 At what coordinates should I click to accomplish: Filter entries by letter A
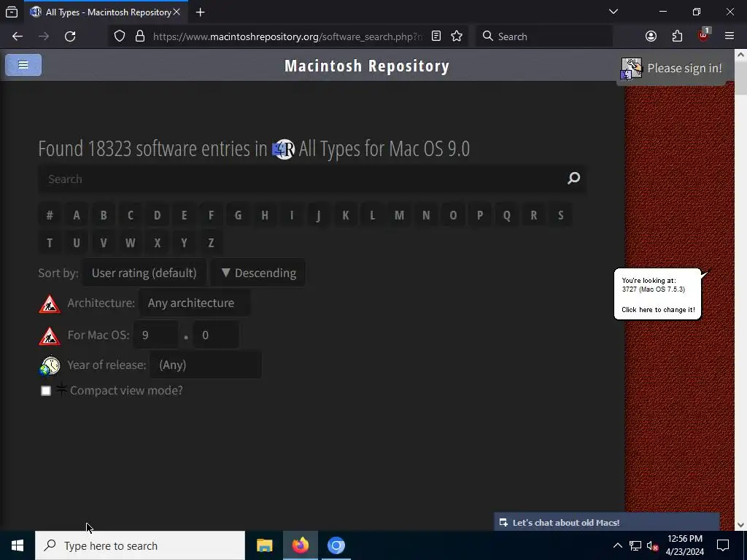[x=76, y=215]
